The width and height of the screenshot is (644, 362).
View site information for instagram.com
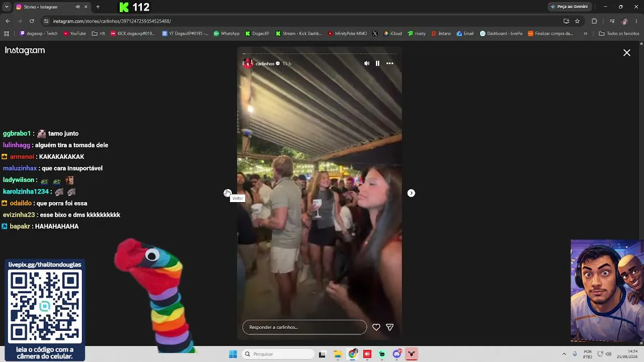[46, 21]
